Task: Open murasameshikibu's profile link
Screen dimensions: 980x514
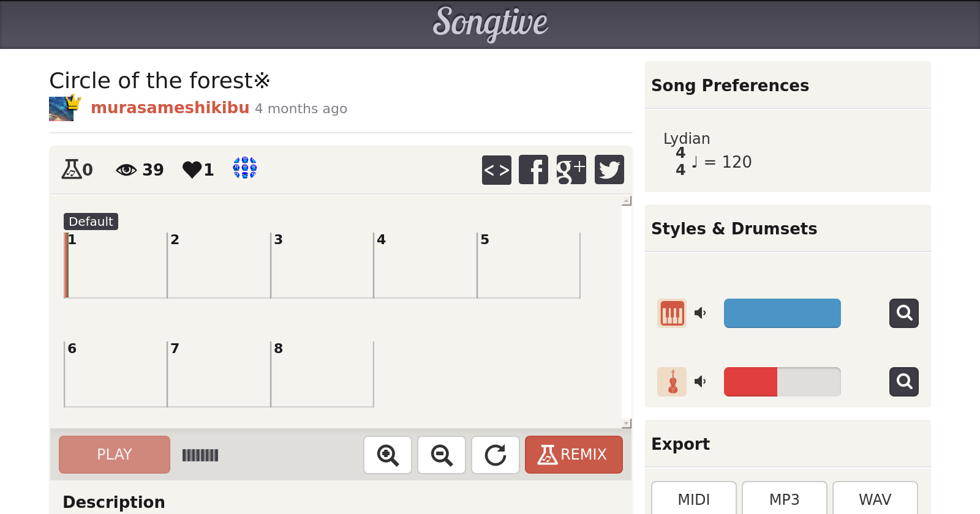Action: 170,108
